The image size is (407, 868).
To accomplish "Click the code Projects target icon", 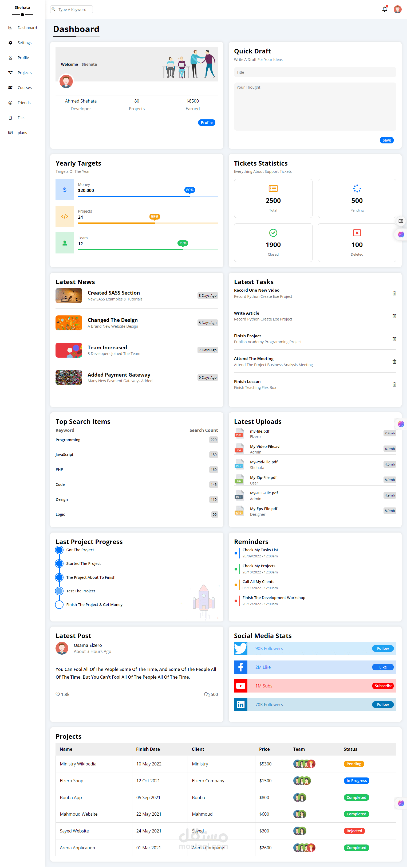I will (65, 216).
